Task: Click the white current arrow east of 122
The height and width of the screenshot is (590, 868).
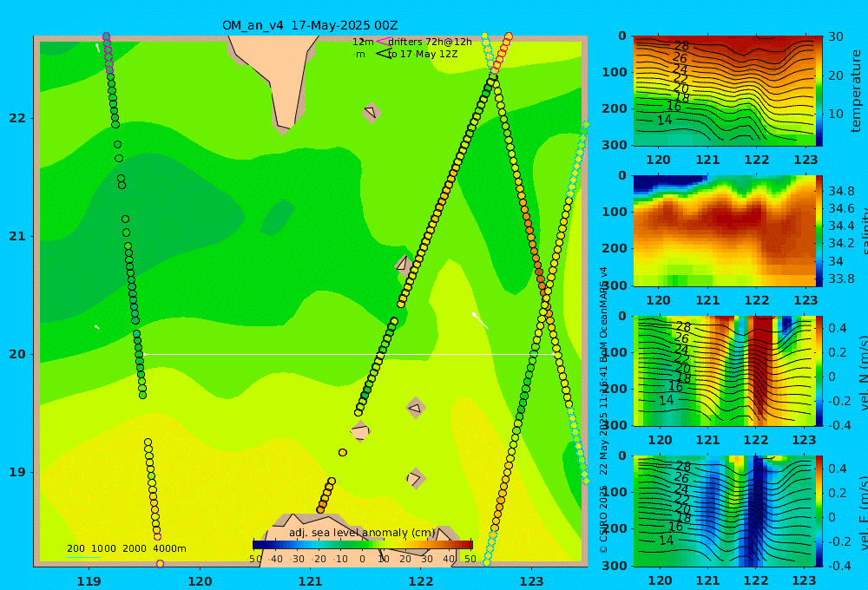Action: [480, 320]
